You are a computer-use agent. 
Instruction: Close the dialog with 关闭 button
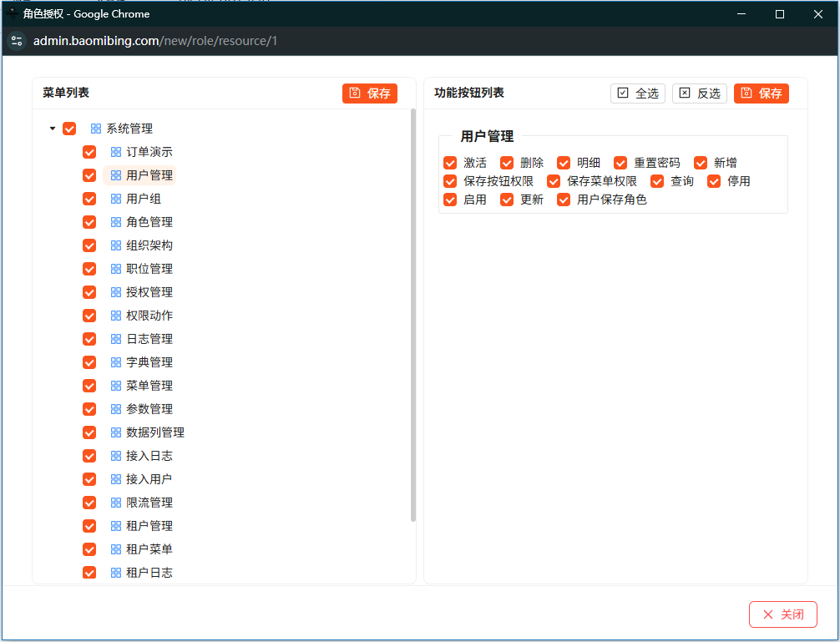(x=782, y=614)
